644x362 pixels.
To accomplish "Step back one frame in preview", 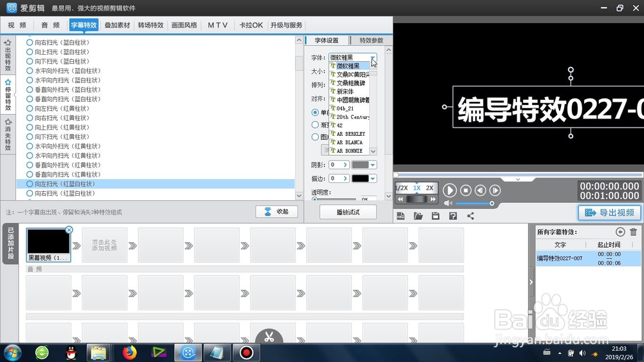I will [x=480, y=190].
